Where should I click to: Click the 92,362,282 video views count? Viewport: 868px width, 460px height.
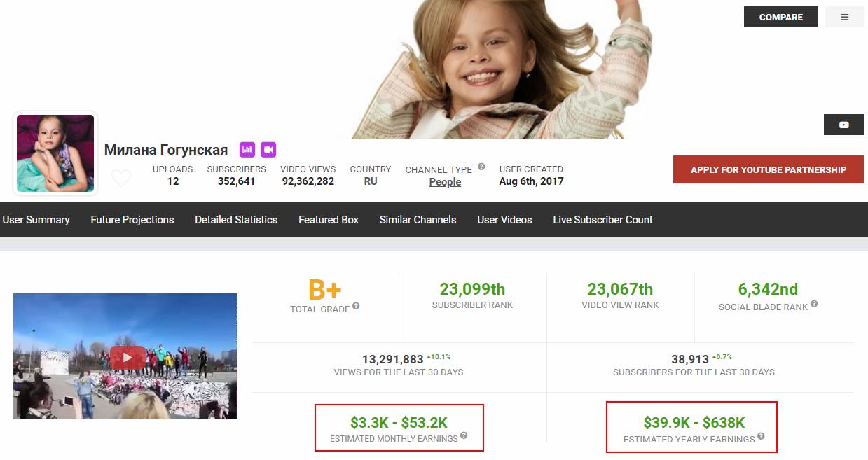tap(308, 181)
